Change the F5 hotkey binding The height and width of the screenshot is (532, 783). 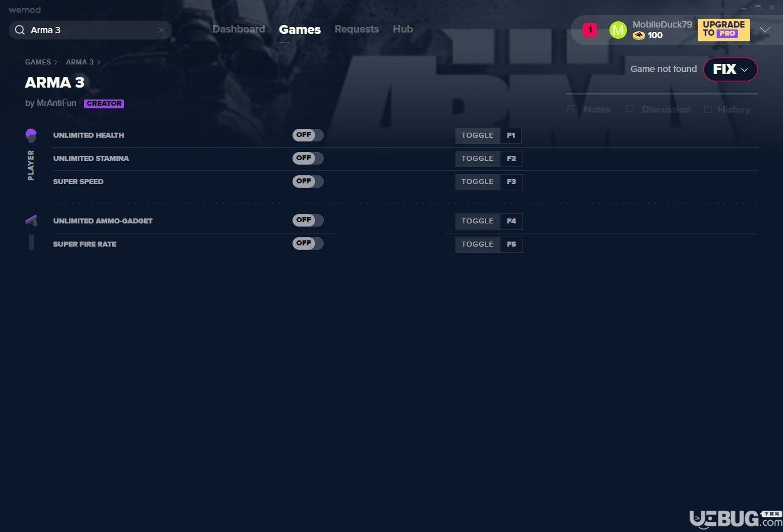[511, 245]
